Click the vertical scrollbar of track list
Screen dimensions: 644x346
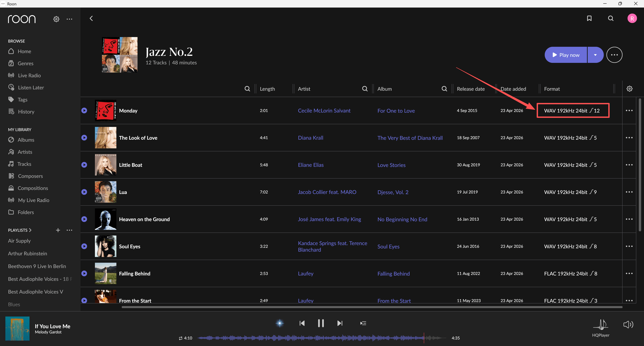pyautogui.click(x=640, y=165)
